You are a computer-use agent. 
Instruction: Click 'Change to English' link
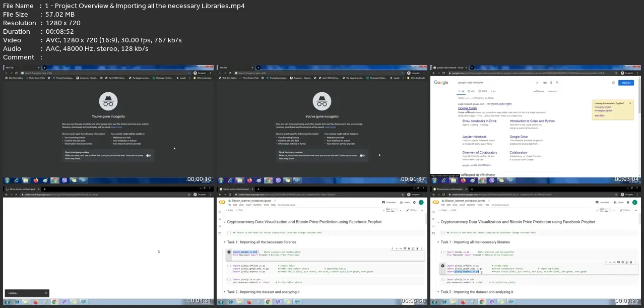pos(603,107)
